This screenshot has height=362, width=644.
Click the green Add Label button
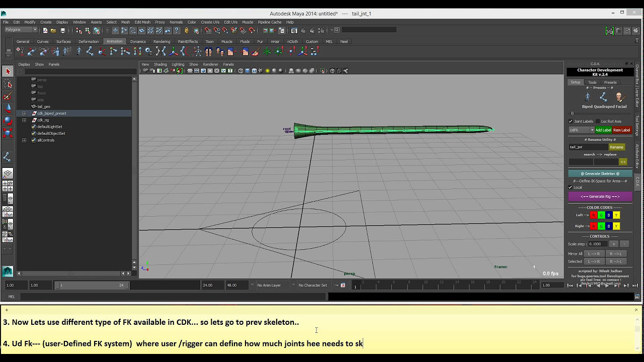click(603, 130)
